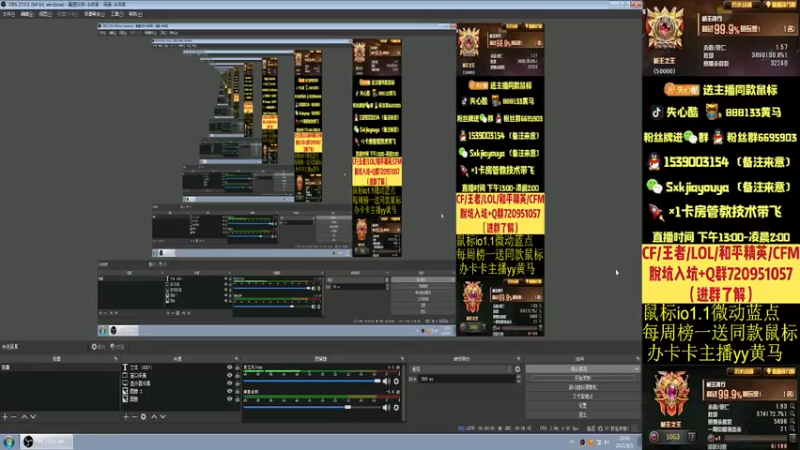The height and width of the screenshot is (450, 800).
Task: Open source Filters button above docks
Action: coord(117,347)
